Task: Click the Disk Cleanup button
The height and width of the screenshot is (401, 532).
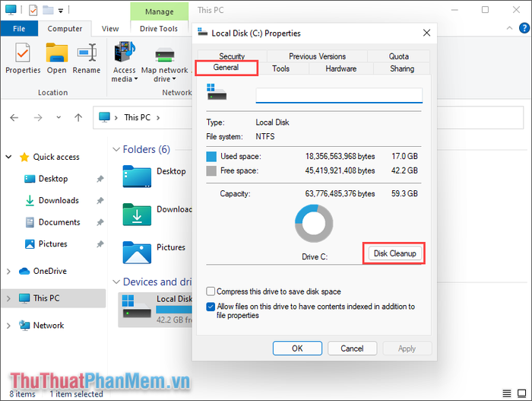Action: (395, 253)
